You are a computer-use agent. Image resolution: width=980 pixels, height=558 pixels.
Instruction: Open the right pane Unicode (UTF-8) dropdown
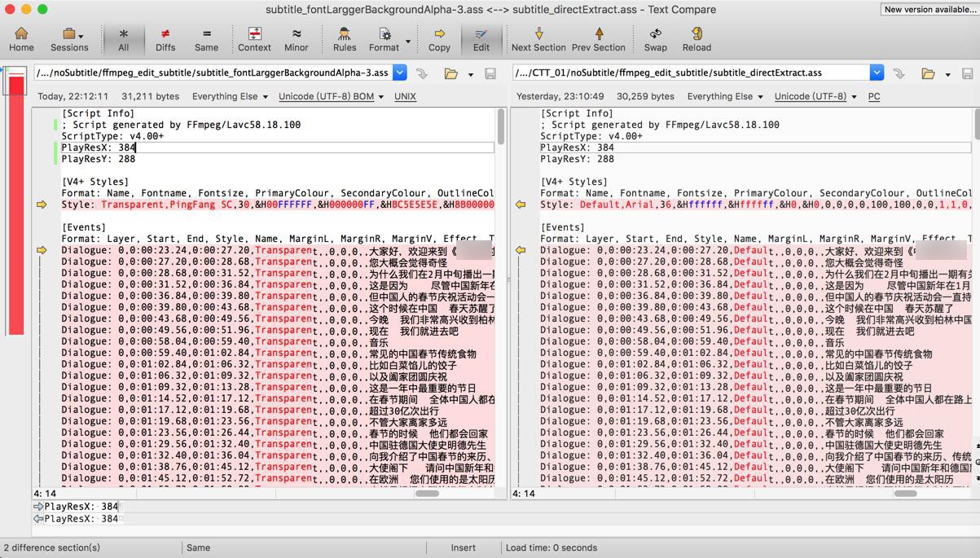tap(815, 96)
